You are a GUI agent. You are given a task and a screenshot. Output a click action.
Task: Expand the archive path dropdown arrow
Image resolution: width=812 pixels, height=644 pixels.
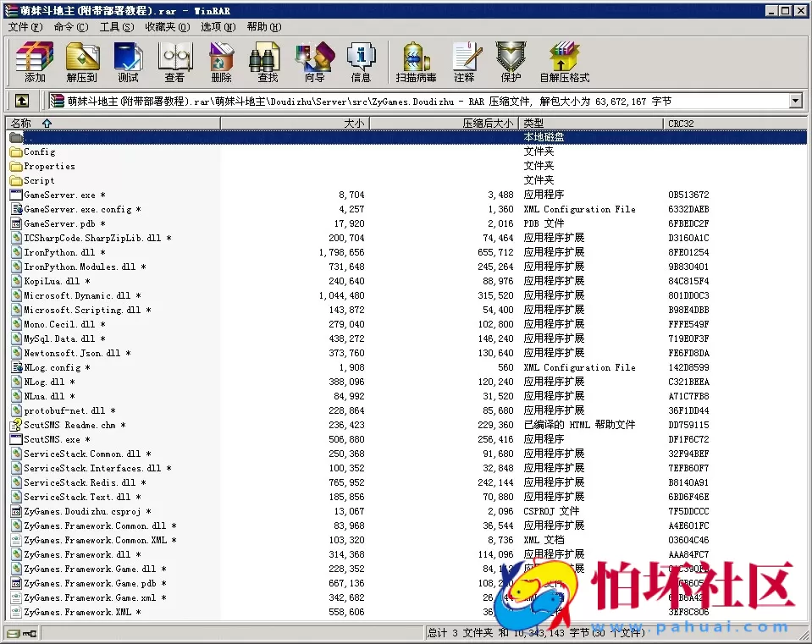(x=795, y=102)
